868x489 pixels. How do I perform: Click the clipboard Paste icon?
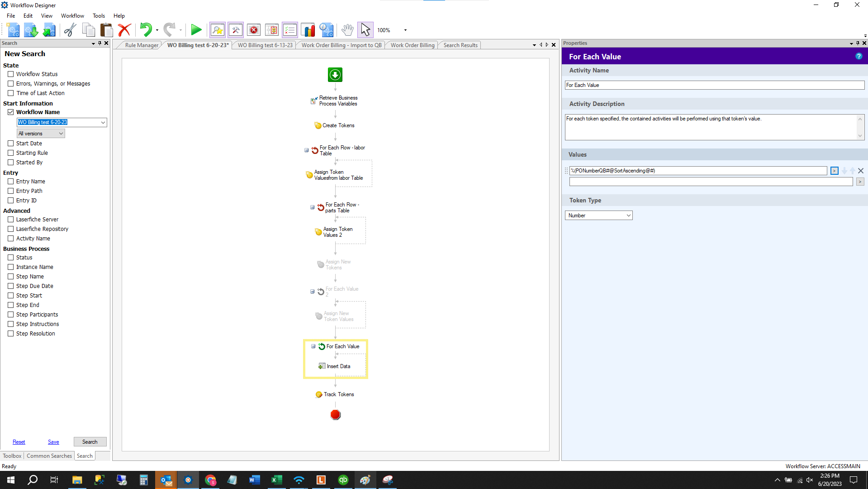click(x=106, y=30)
